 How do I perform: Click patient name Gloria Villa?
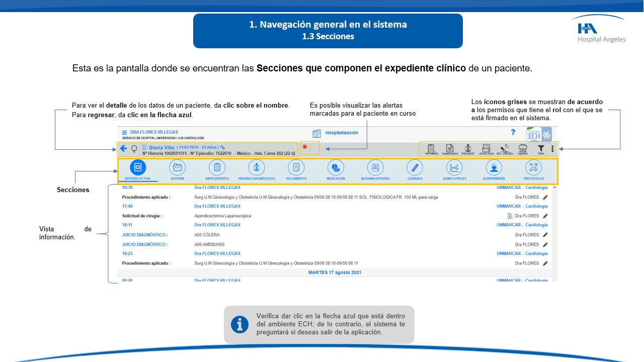coord(161,147)
